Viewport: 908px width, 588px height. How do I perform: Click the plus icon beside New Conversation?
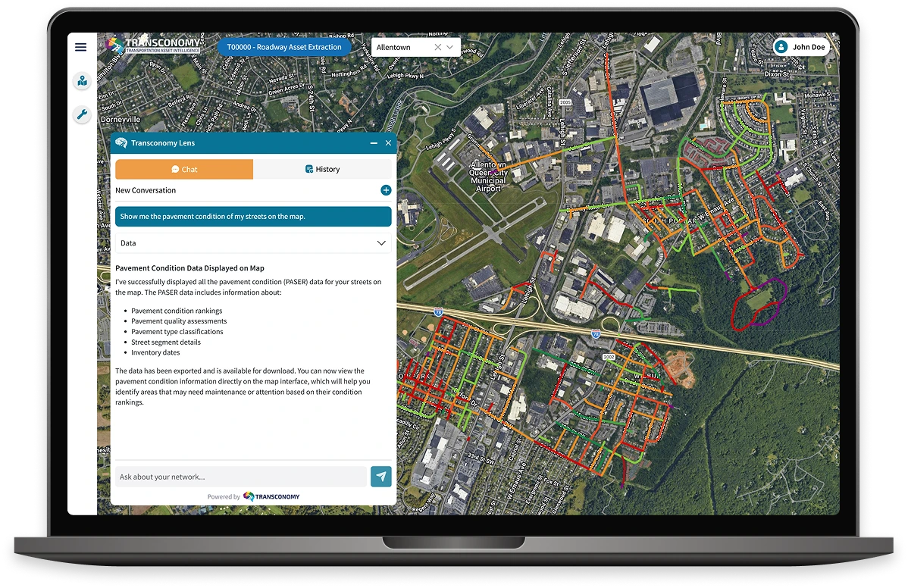[x=386, y=190]
